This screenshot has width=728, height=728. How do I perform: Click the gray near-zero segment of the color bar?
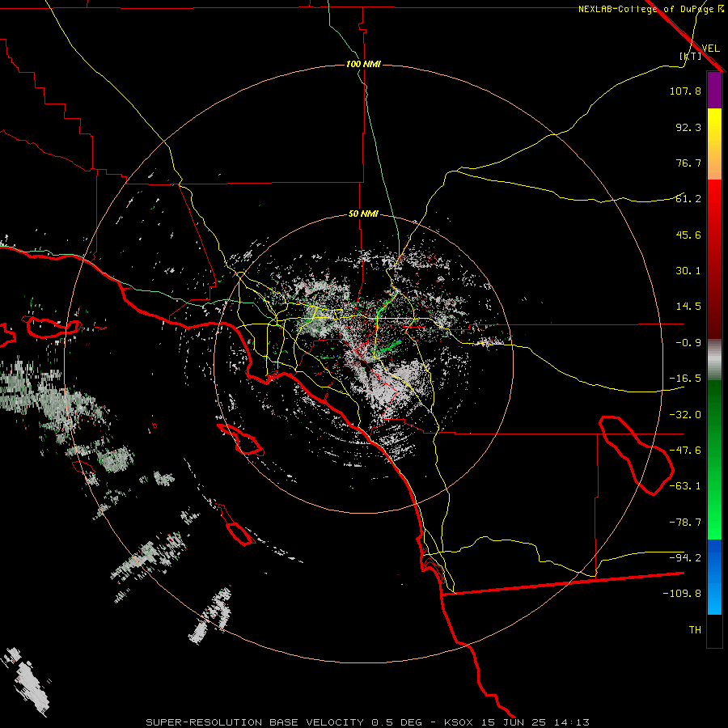click(x=714, y=359)
